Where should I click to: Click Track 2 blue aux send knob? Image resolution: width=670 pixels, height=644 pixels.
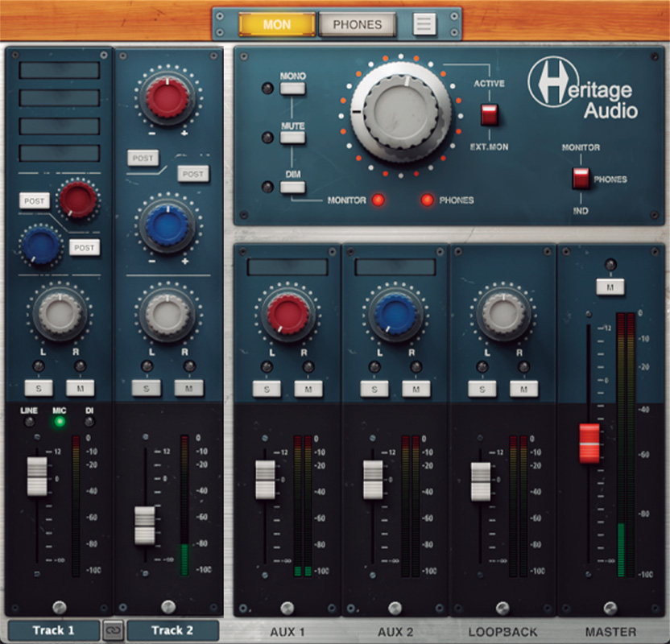(167, 226)
